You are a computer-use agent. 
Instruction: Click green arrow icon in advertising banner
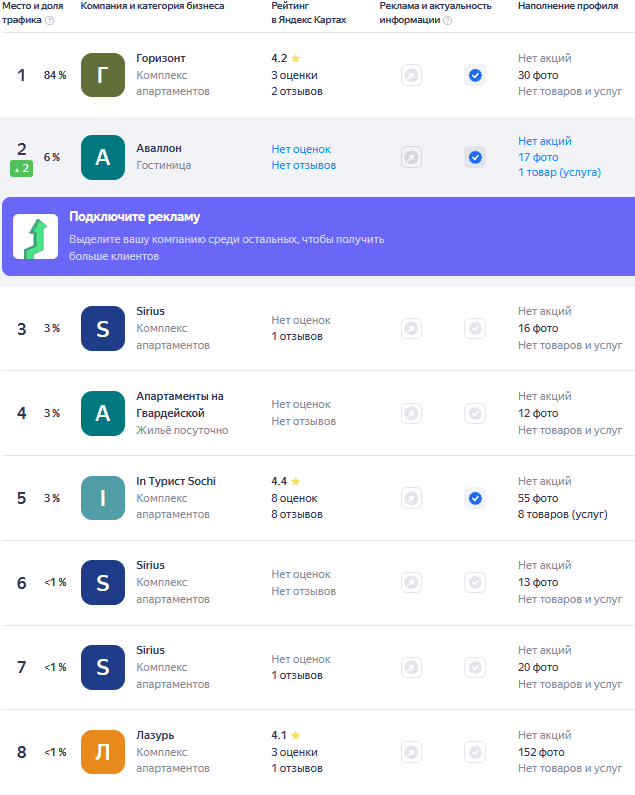pyautogui.click(x=36, y=236)
